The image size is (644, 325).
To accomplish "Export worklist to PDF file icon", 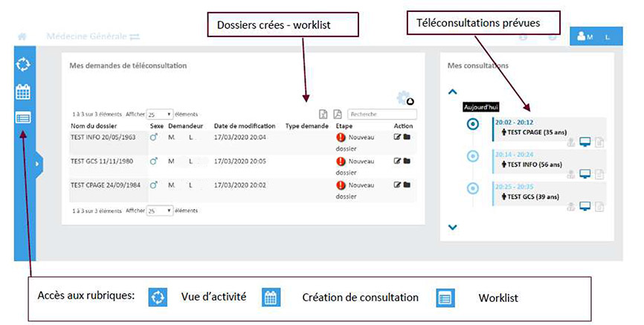I will coord(337,114).
